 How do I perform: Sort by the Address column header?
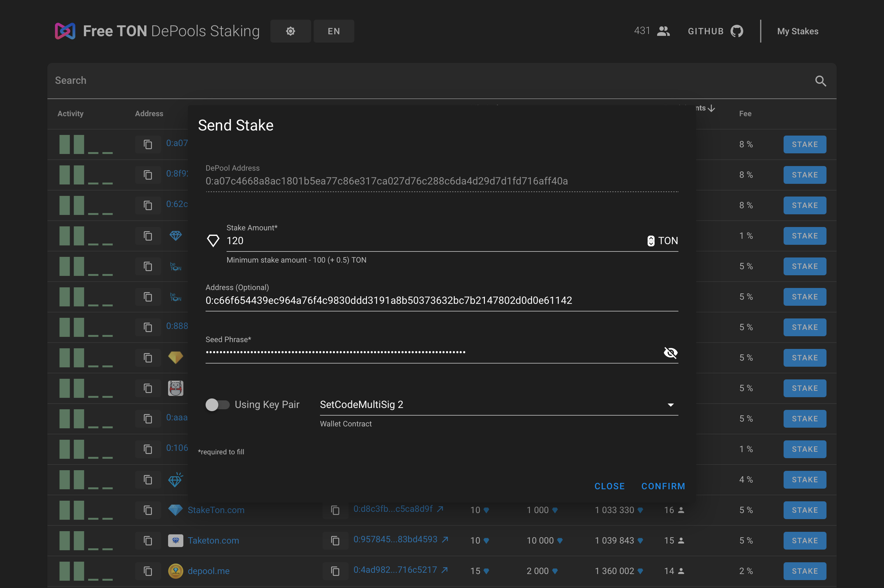point(149,114)
